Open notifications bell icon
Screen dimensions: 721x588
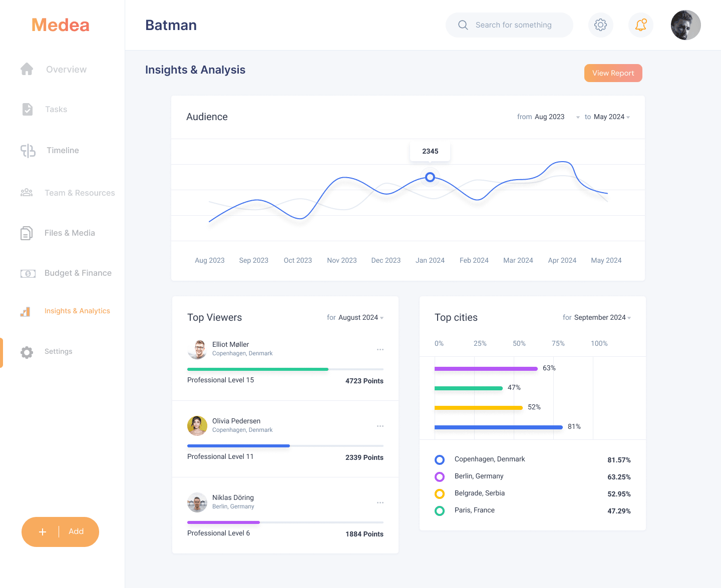point(640,25)
